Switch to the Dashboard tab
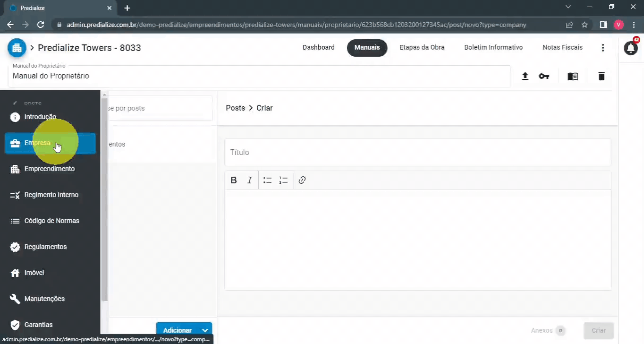Image resolution: width=644 pixels, height=344 pixels. pyautogui.click(x=318, y=47)
